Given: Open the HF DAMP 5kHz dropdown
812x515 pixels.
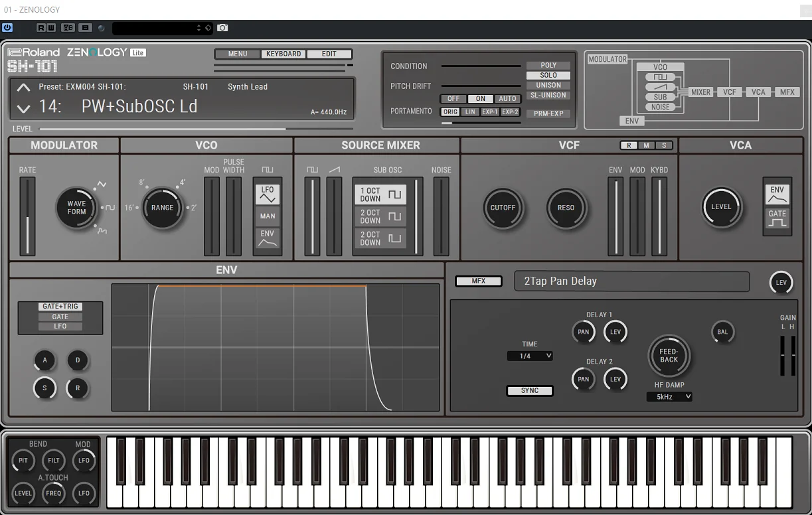Looking at the screenshot, I should (x=669, y=397).
